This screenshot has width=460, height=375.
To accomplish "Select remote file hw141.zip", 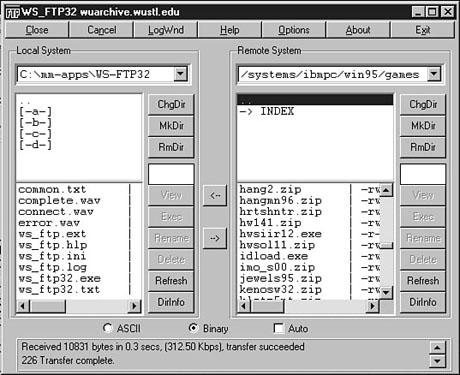I will 270,223.
